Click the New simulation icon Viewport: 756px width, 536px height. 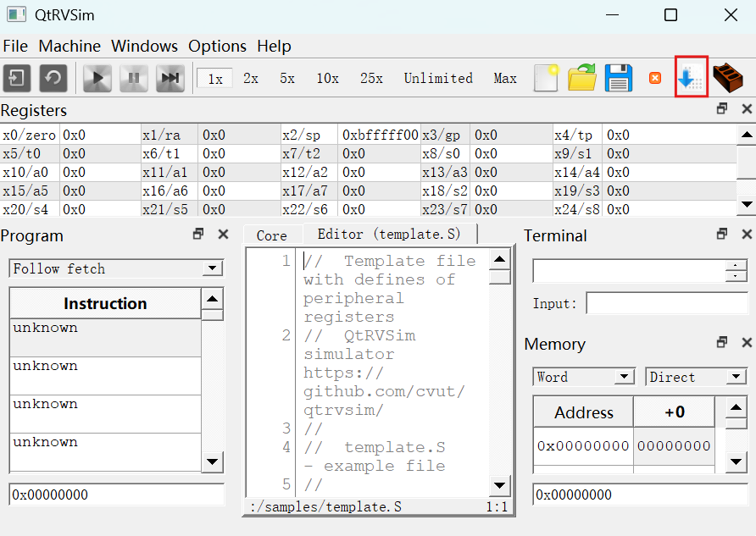pyautogui.click(x=18, y=79)
